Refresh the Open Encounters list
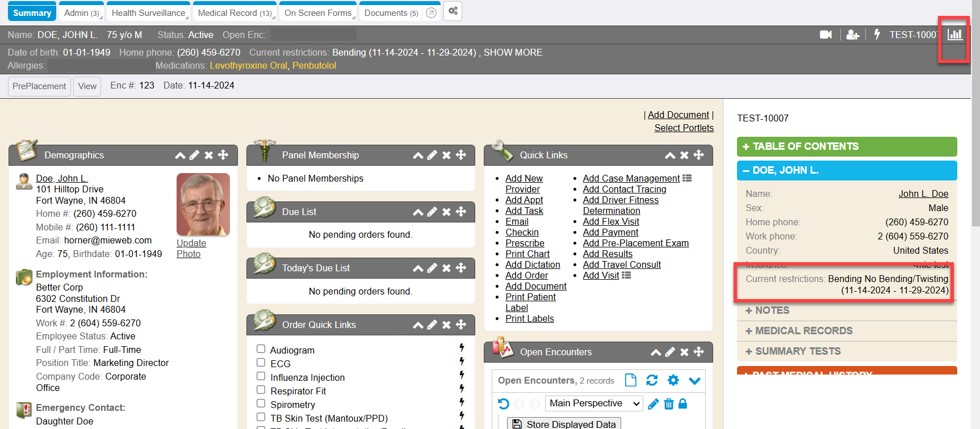The width and height of the screenshot is (980, 429). coord(652,380)
